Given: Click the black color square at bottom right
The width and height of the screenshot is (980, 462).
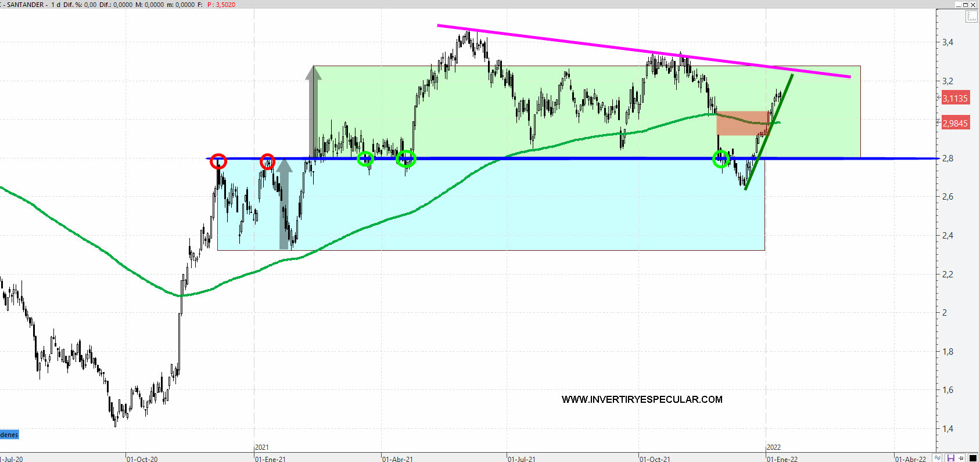Looking at the screenshot, I should pos(973,458).
